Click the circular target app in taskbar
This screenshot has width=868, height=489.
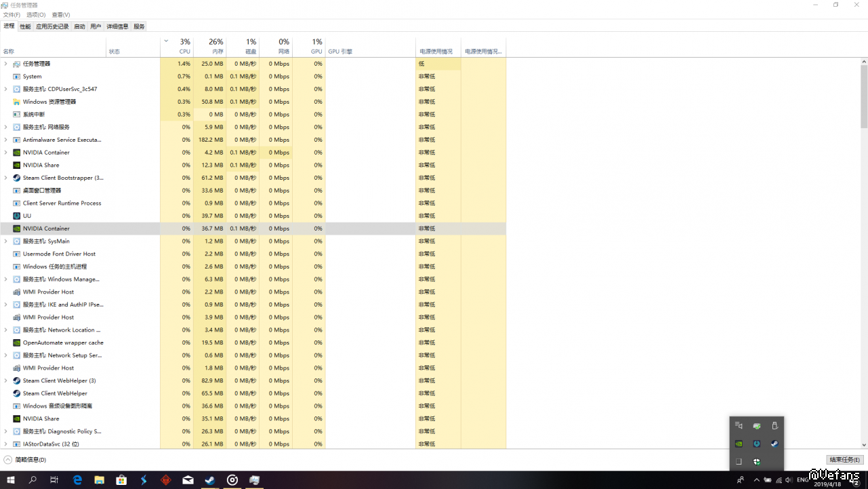point(232,480)
